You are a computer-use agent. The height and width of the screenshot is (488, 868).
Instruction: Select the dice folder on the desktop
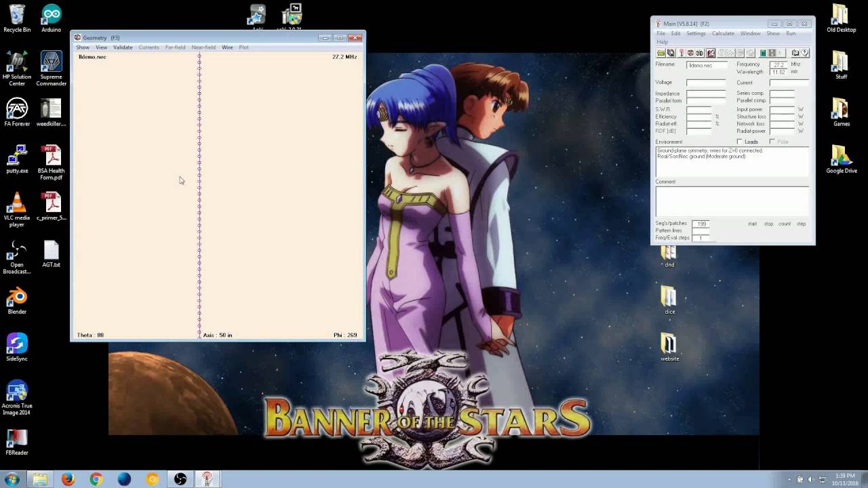tap(669, 300)
